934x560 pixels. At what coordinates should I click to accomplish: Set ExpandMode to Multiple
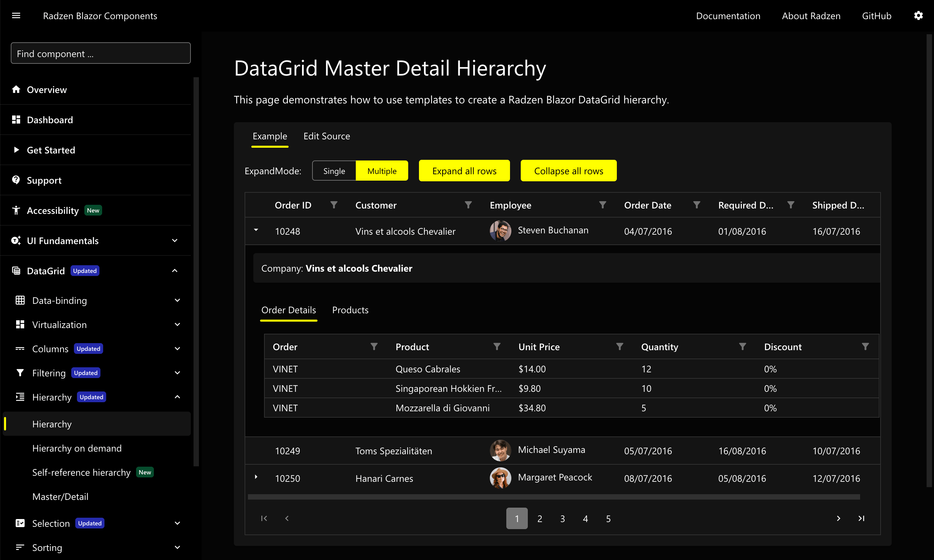click(382, 171)
